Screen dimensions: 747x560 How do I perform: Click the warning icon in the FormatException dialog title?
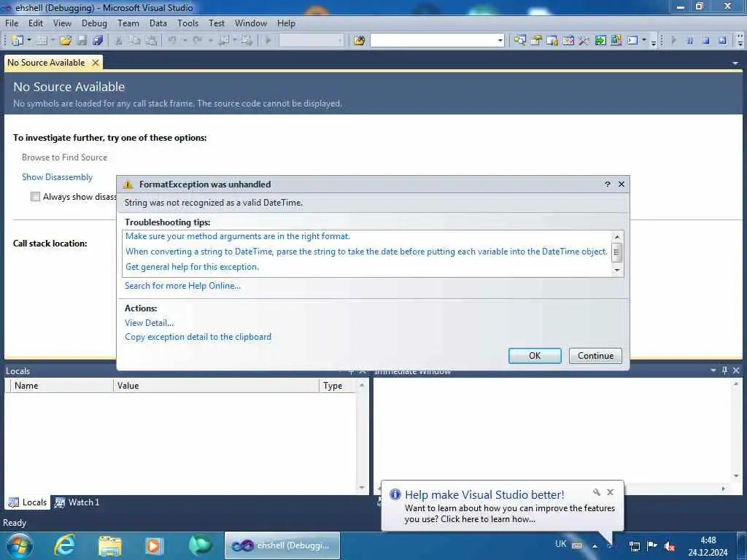coord(128,184)
